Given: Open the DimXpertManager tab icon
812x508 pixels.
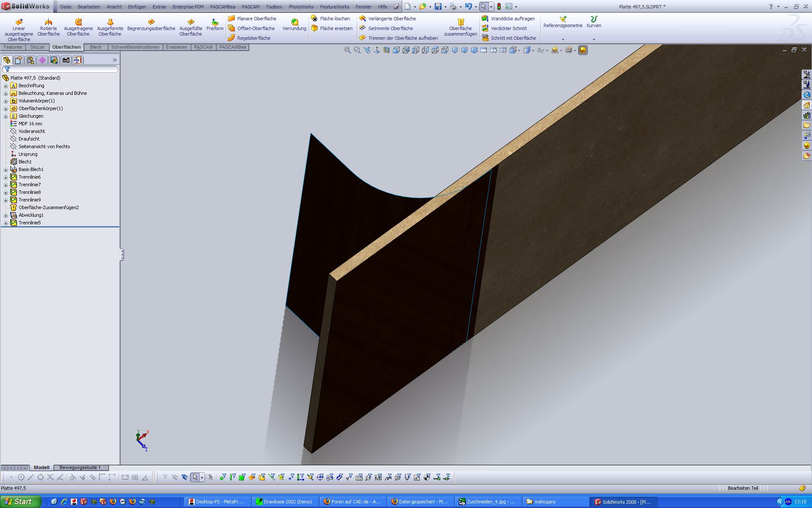Looking at the screenshot, I should [42, 60].
